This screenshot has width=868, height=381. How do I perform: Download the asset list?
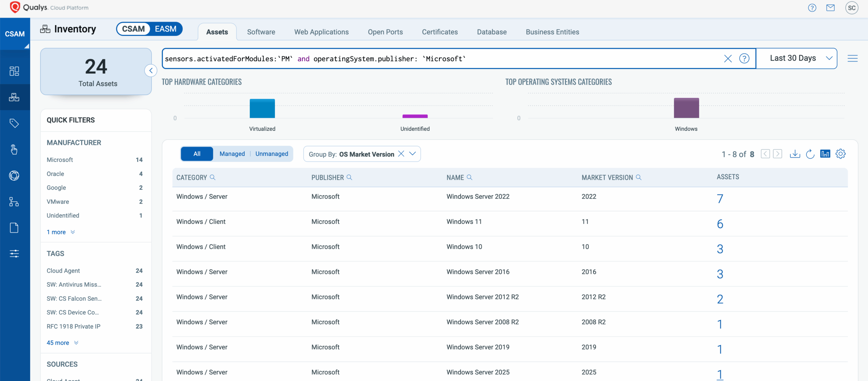click(x=795, y=154)
